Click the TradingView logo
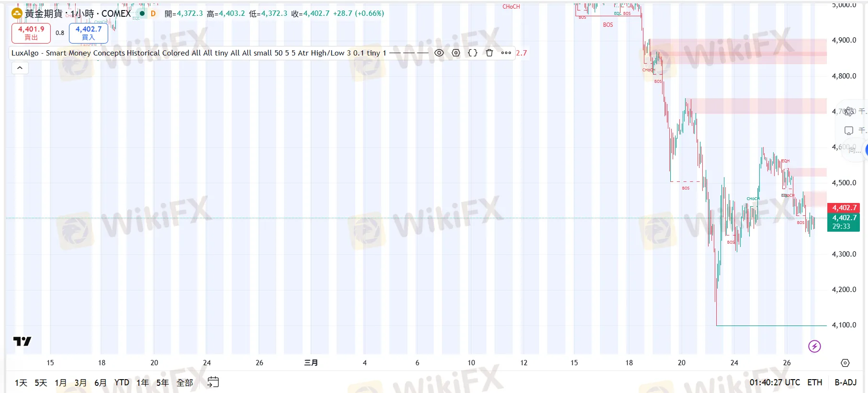The width and height of the screenshot is (868, 393). pos(22,341)
